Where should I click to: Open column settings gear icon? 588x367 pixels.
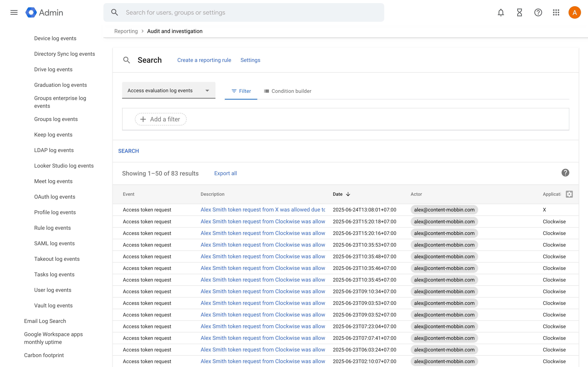[569, 194]
